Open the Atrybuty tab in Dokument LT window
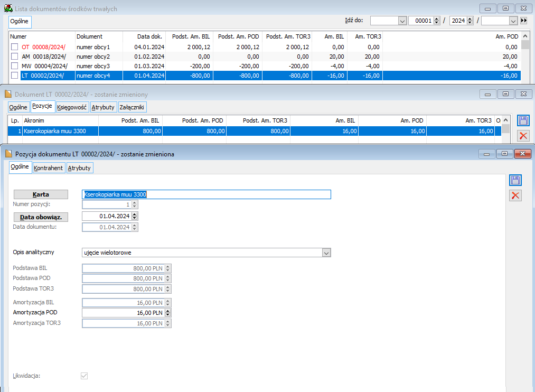Image resolution: width=535 pixels, height=392 pixels. coord(103,107)
